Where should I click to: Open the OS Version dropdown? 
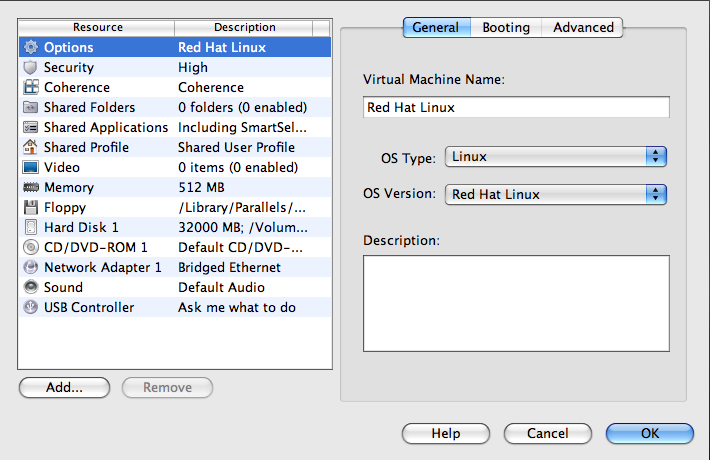click(x=556, y=195)
